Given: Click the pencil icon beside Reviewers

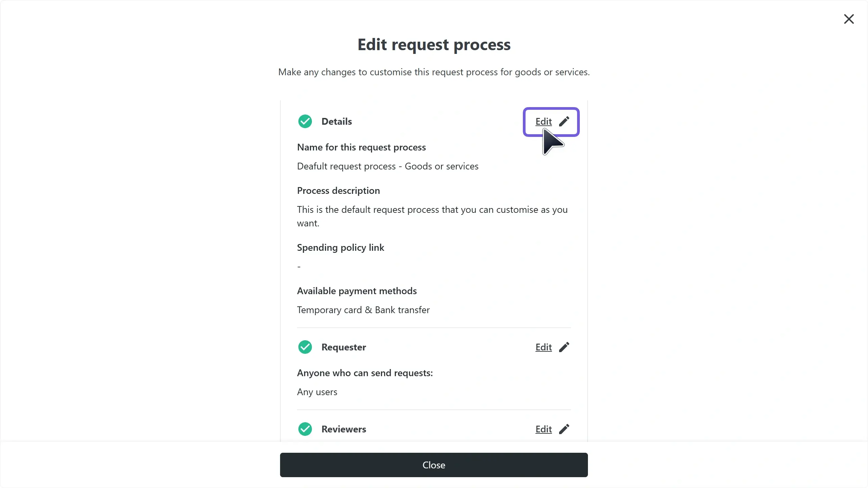Looking at the screenshot, I should (564, 429).
